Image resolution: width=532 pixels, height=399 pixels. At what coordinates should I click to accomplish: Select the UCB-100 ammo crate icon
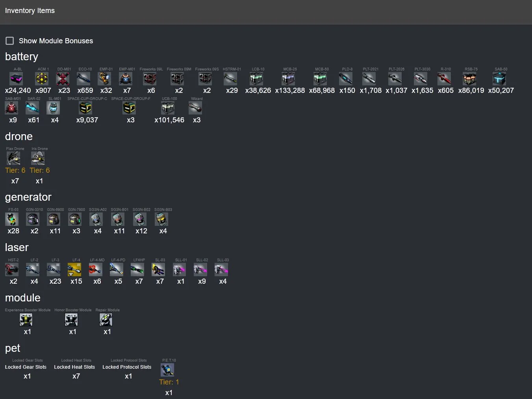pos(168,108)
